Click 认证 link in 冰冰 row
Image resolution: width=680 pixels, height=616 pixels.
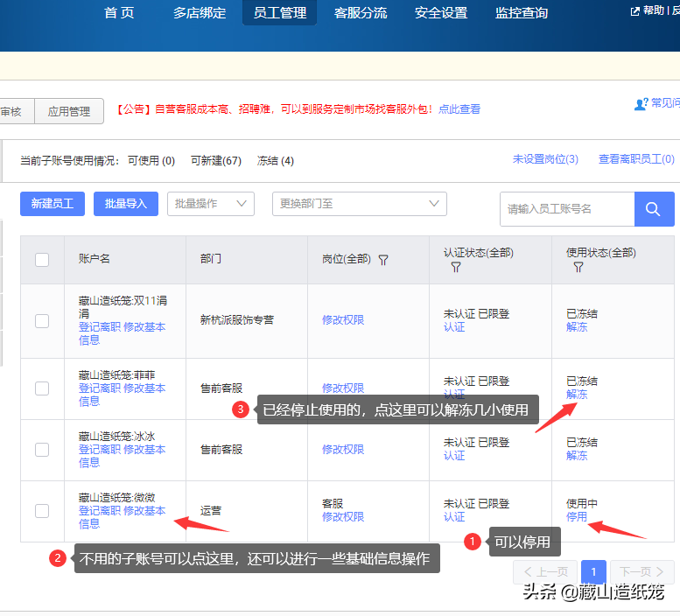pyautogui.click(x=454, y=456)
